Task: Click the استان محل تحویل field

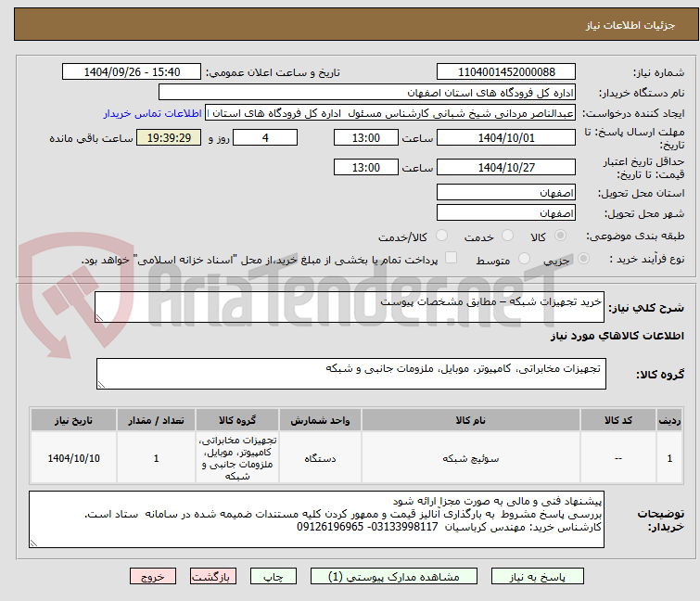Action: pos(506,192)
